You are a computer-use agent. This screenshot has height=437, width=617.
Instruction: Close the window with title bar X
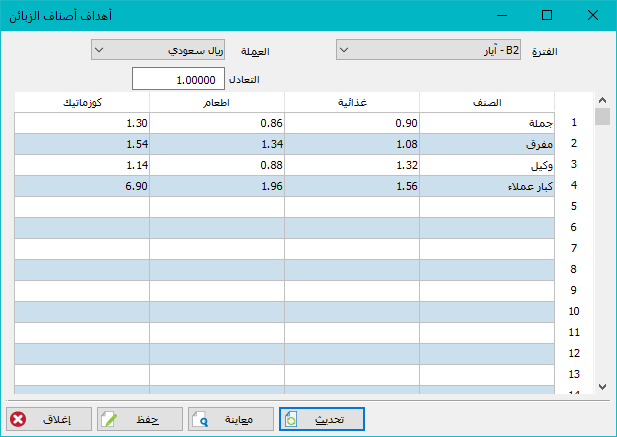(593, 15)
